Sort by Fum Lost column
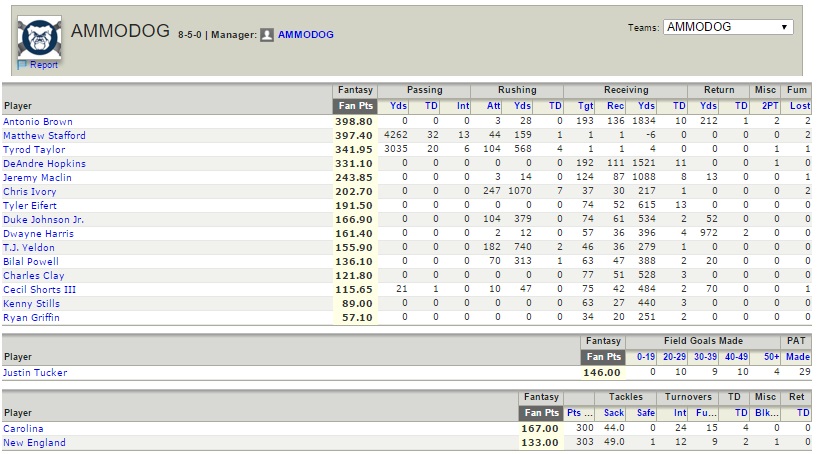The image size is (817, 454). 800,106
